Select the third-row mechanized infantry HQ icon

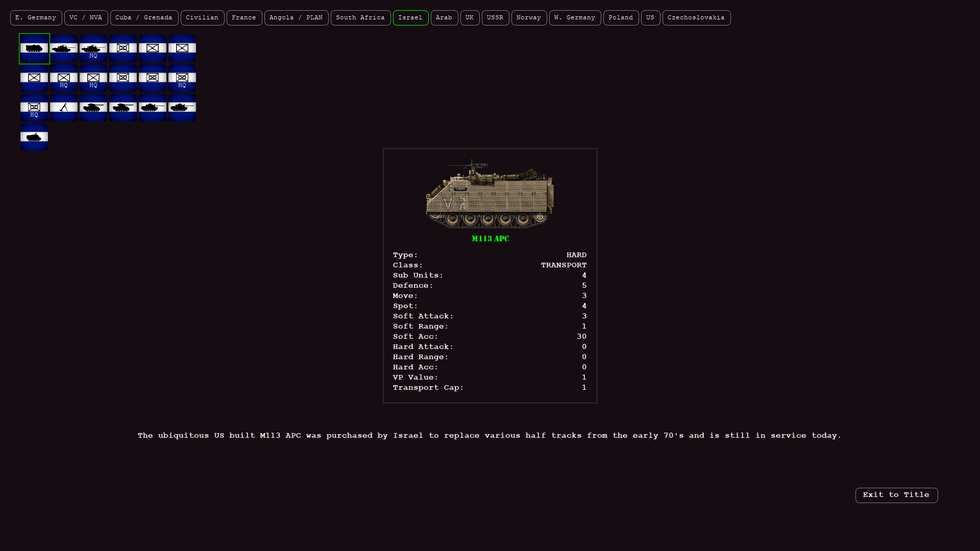coord(34,108)
